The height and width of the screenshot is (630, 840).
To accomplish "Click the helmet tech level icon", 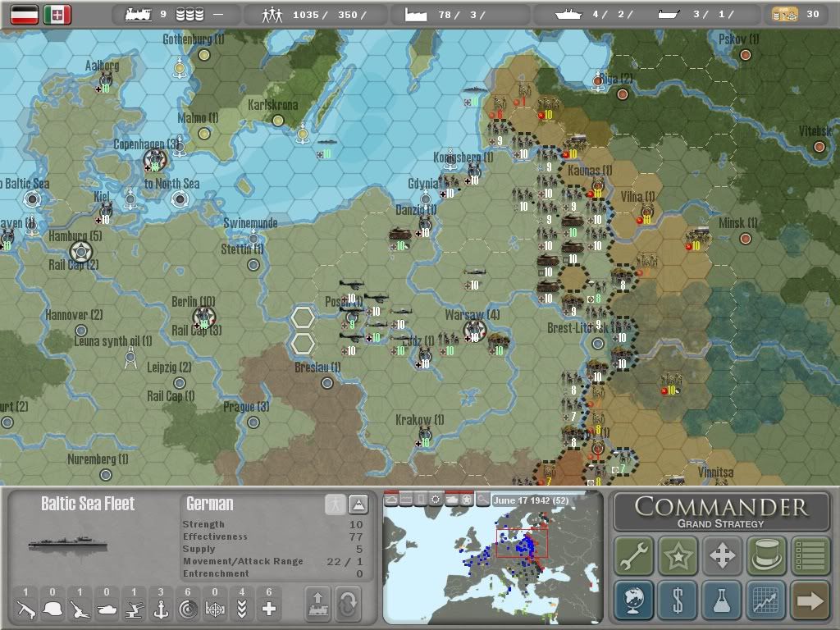I will coord(52,609).
